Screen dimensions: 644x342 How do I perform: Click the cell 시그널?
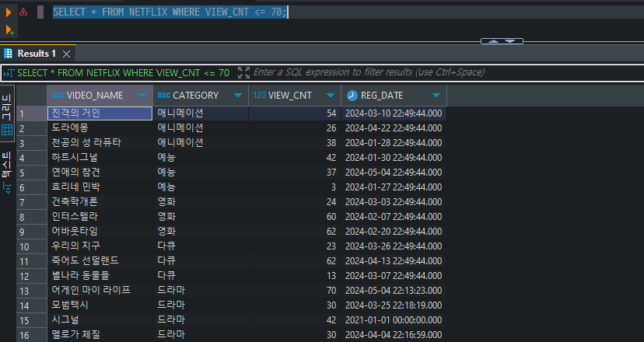point(100,320)
